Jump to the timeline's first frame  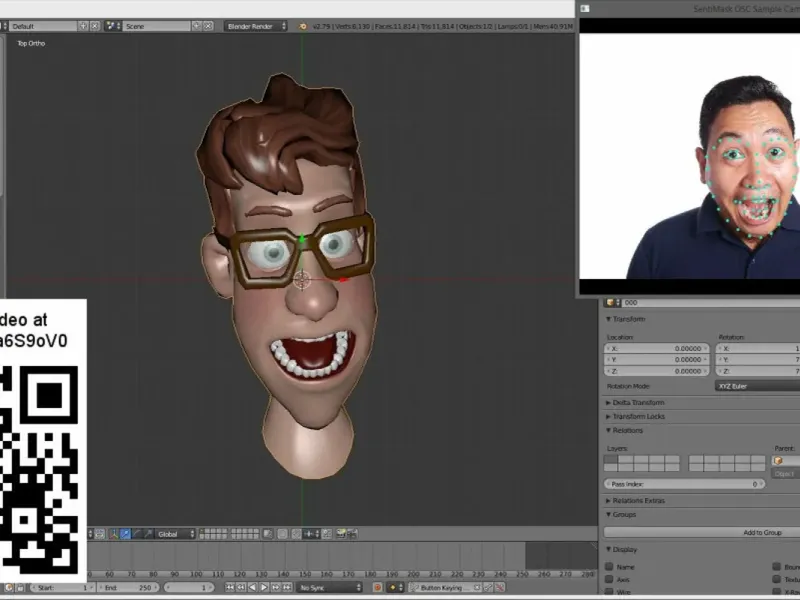(x=231, y=588)
